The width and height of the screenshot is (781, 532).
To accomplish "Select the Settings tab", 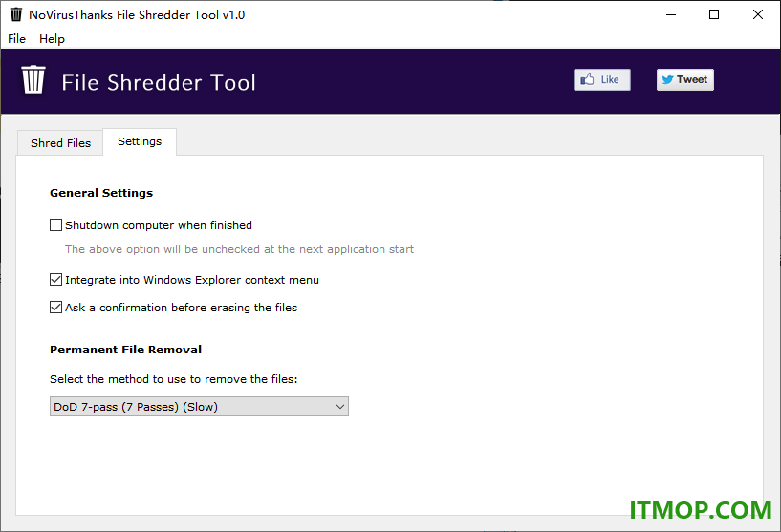I will point(140,141).
